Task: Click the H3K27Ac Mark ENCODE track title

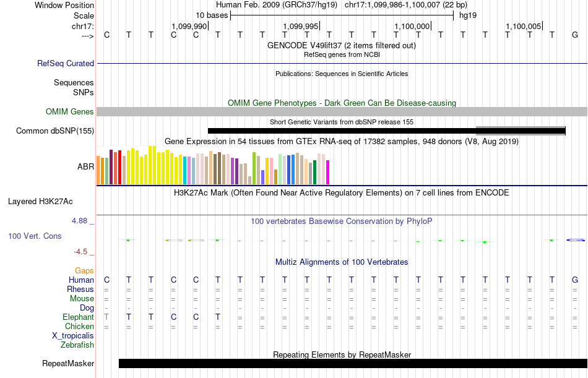Action: (342, 193)
